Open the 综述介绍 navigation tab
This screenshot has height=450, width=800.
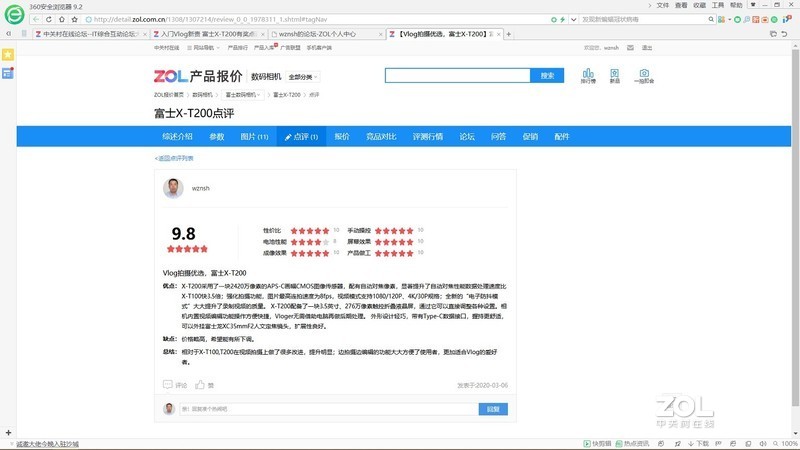pos(178,137)
